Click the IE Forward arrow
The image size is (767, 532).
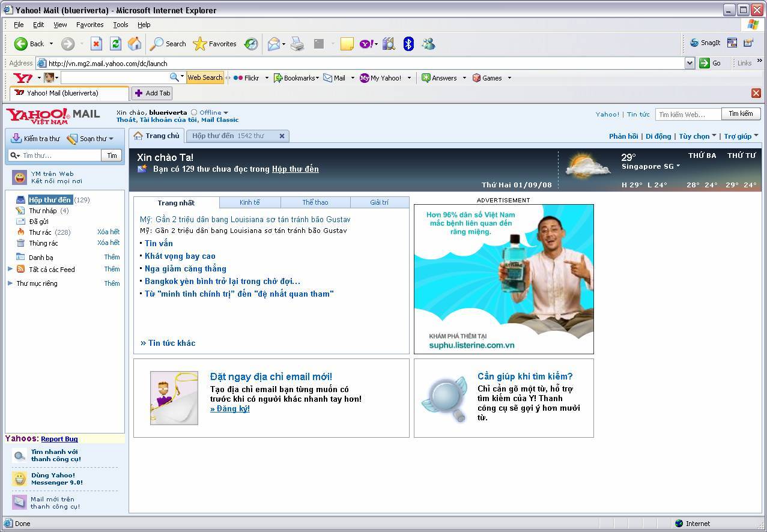coord(68,44)
